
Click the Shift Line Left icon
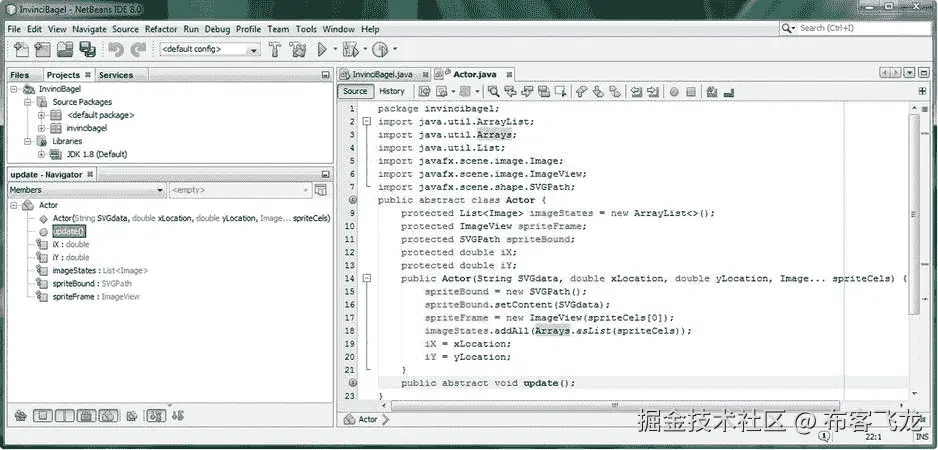pos(636,92)
